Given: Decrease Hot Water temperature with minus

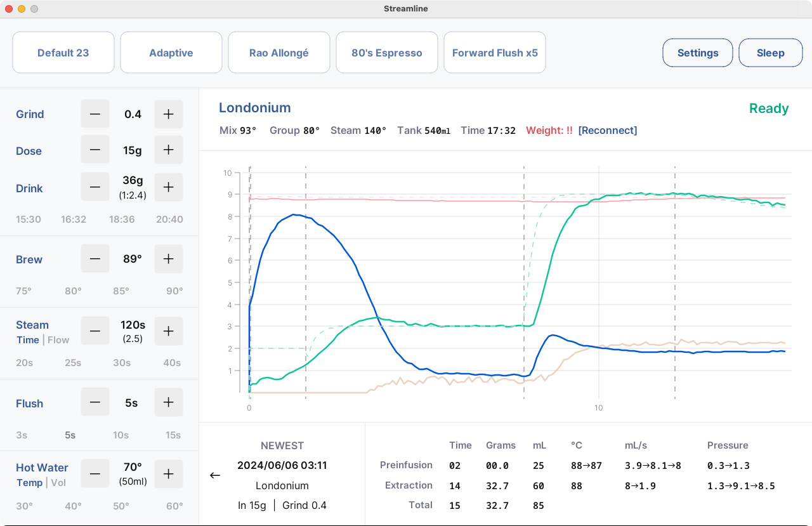Looking at the screenshot, I should [95, 474].
